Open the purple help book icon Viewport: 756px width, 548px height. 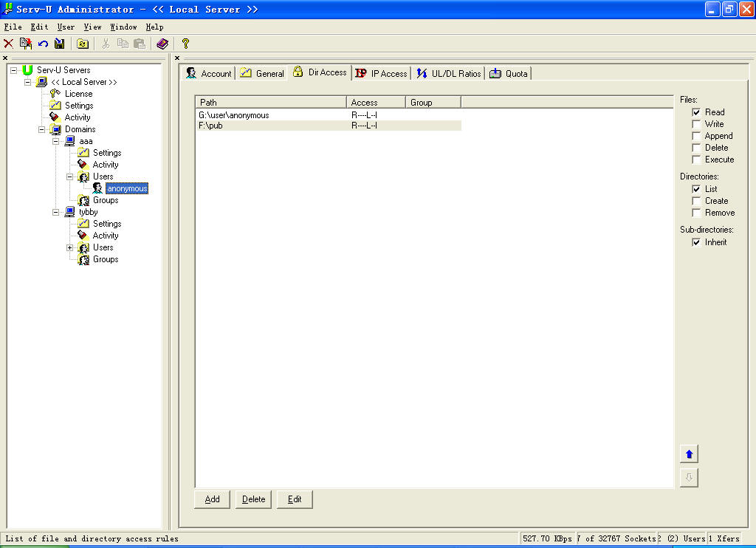tap(162, 44)
